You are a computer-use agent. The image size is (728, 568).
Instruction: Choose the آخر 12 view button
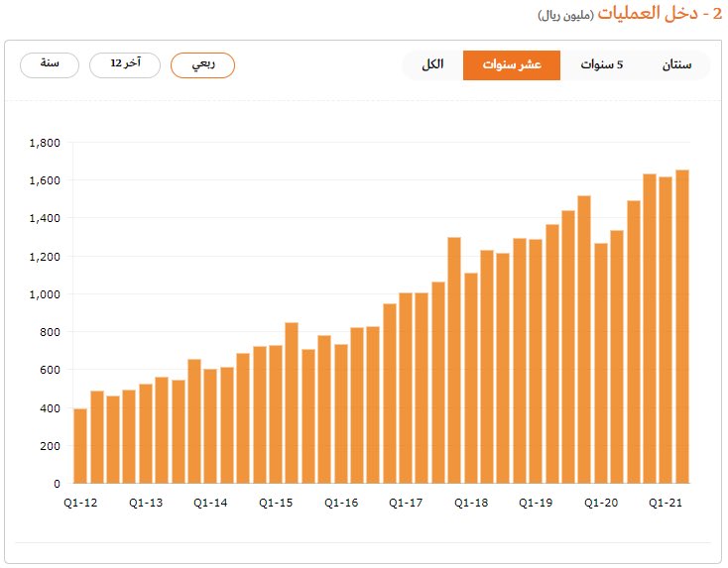point(125,65)
